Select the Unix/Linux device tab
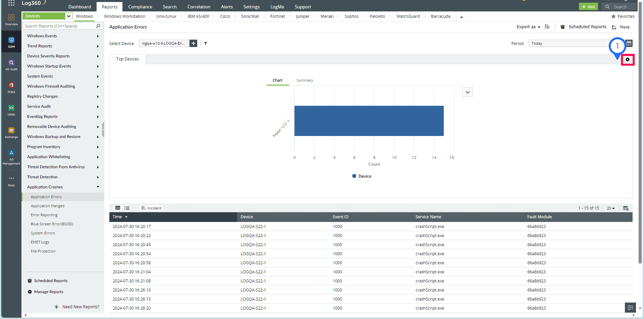This screenshot has height=319, width=644. 166,16
